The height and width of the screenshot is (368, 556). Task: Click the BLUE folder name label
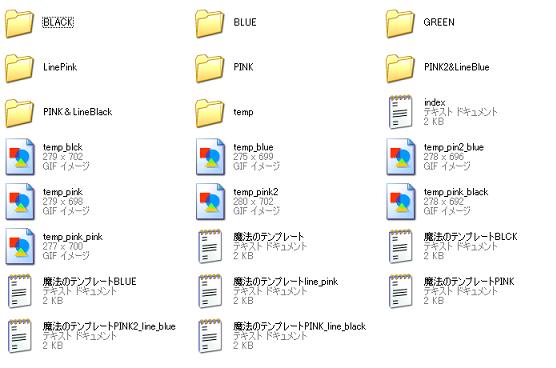click(245, 22)
